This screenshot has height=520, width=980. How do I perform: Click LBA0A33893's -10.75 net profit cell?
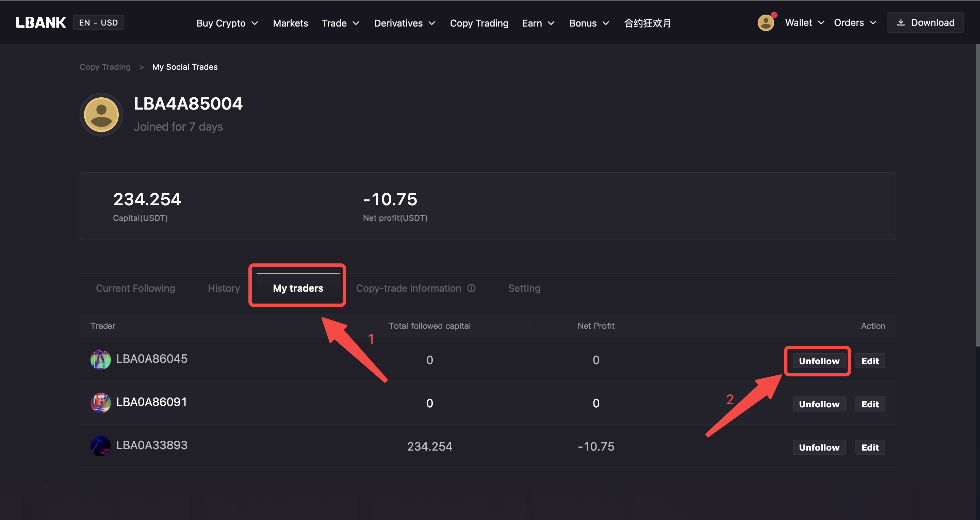click(596, 446)
